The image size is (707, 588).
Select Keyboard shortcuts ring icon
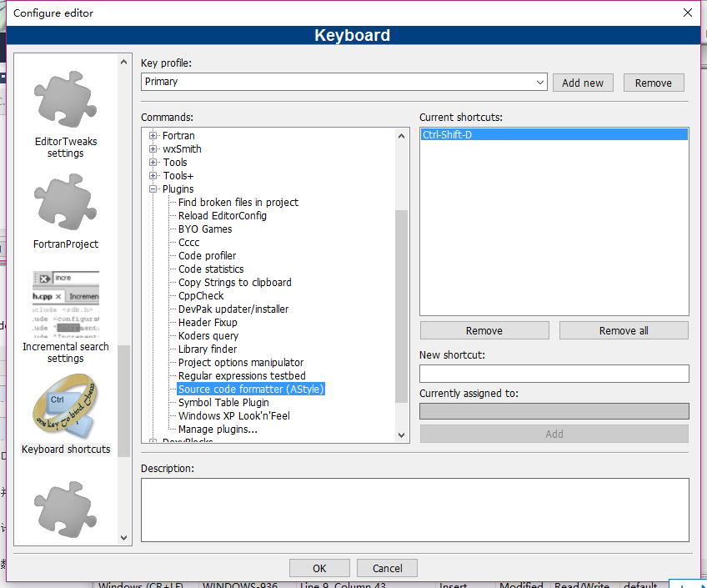(66, 406)
